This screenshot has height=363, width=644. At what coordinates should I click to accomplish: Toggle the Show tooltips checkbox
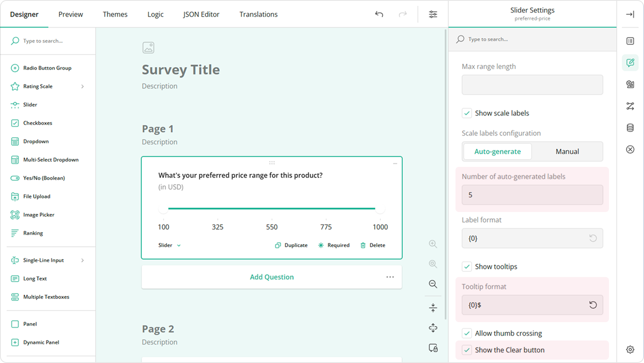coord(467,267)
